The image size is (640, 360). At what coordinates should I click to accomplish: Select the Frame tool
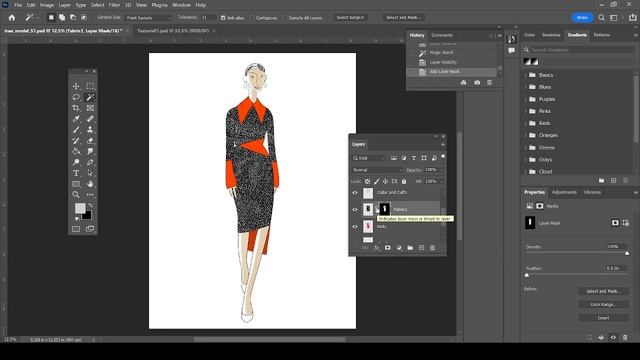pyautogui.click(x=90, y=108)
